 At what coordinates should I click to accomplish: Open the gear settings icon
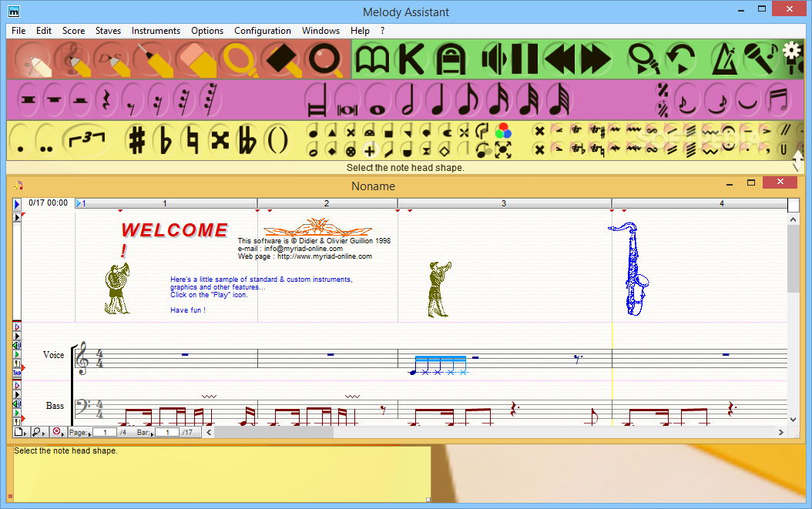791,51
